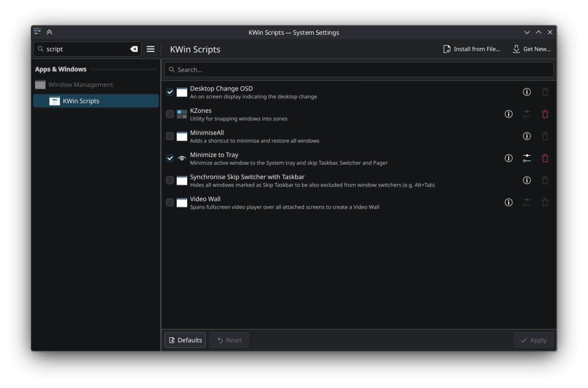
Task: Show KZones script information
Action: coord(508,114)
